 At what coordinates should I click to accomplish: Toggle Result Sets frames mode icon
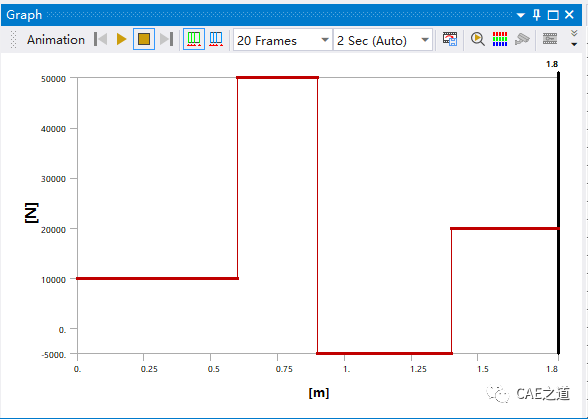216,39
